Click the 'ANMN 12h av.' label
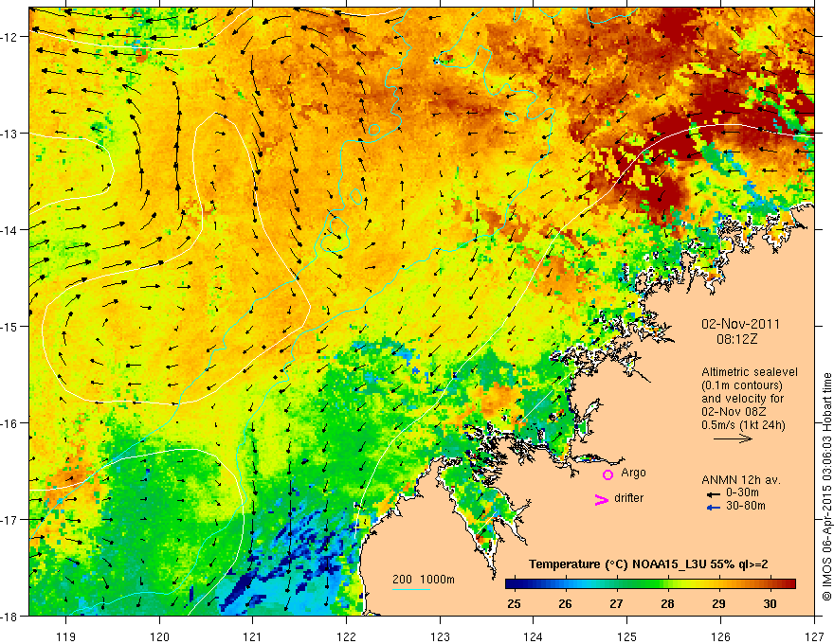 click(741, 480)
